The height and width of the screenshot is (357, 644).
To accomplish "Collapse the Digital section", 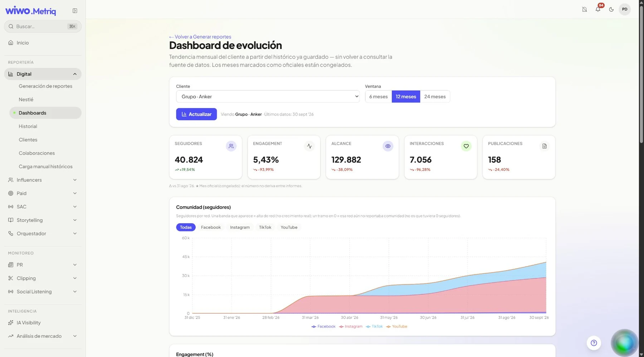I will (43, 74).
